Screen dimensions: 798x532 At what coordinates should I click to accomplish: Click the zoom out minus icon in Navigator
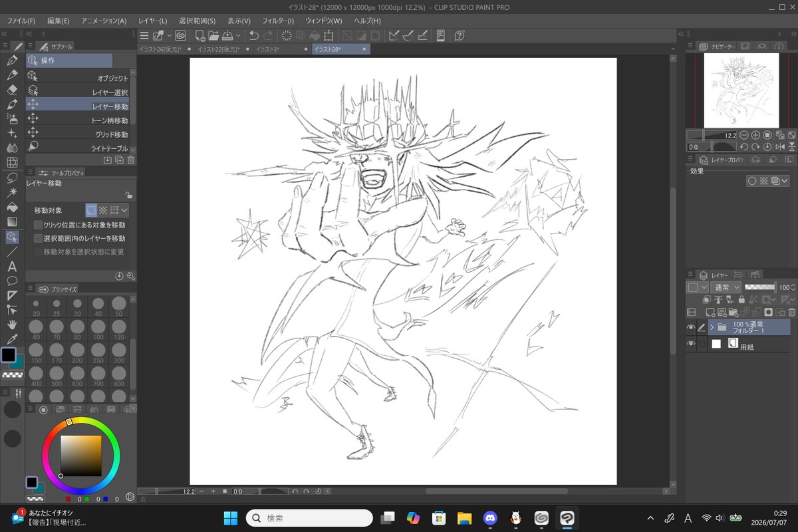point(744,135)
